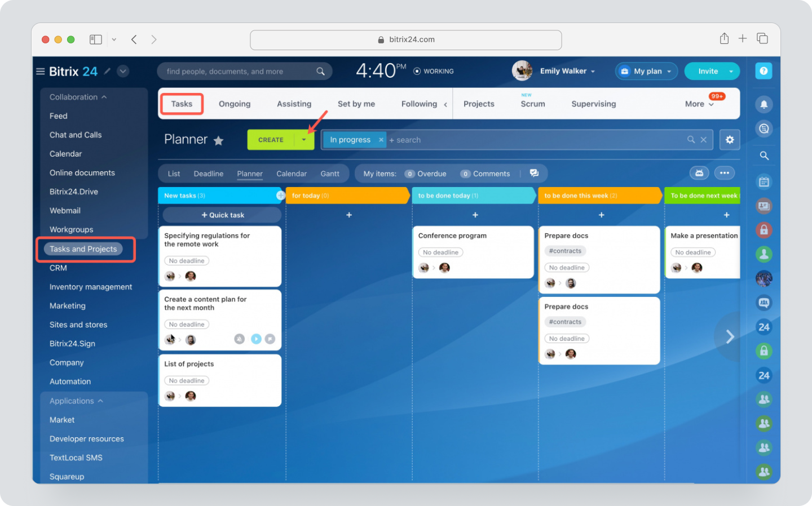Image resolution: width=812 pixels, height=506 pixels.
Task: Switch to the Gantt view tab
Action: (x=330, y=174)
